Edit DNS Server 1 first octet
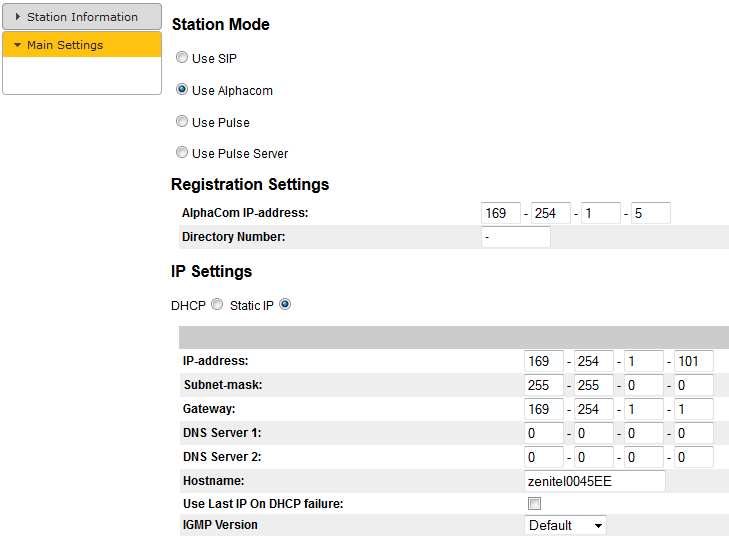729x544 pixels. (x=544, y=433)
